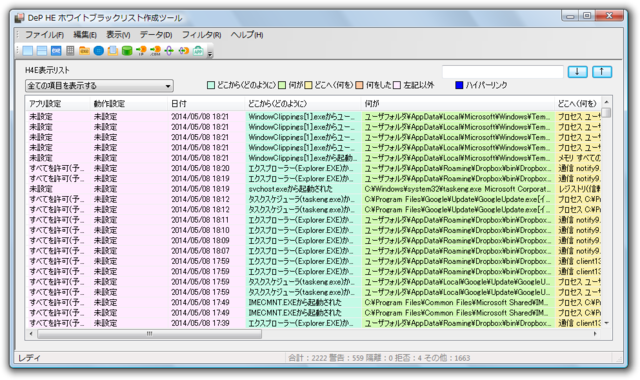Click the どこから(どのように) legend color swatch
Image resolution: width=640 pixels, height=380 pixels.
[211, 85]
